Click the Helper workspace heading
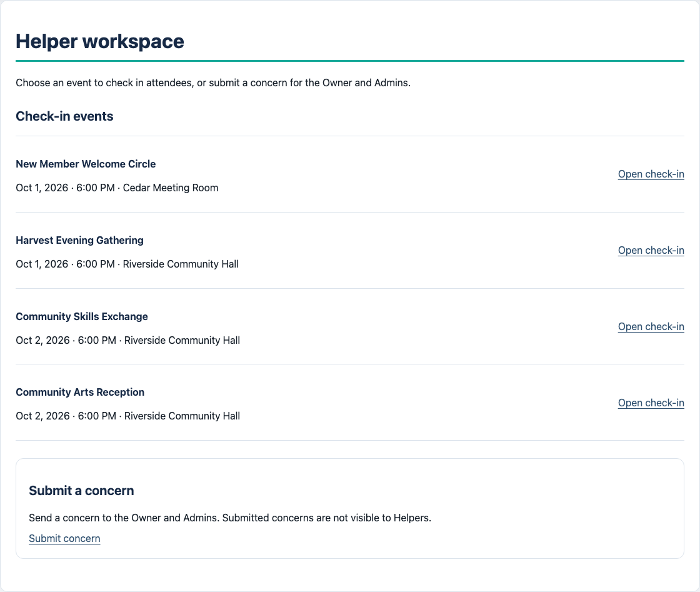 click(100, 41)
